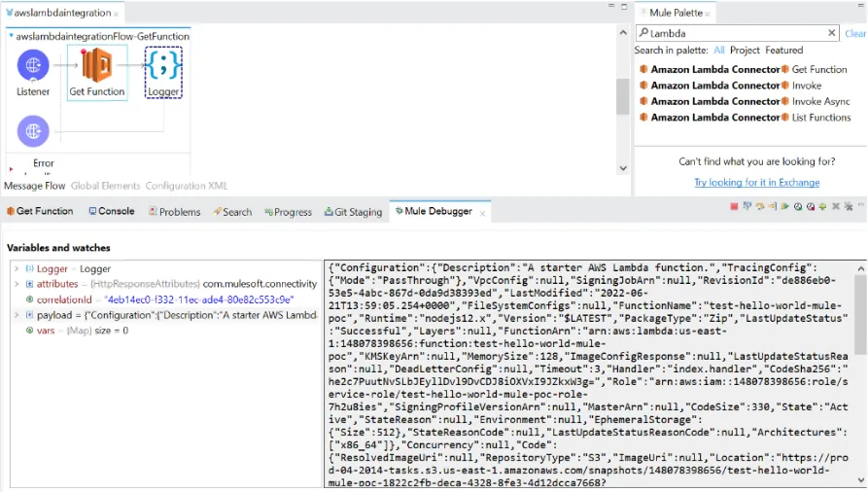Open Try looking for it in Exchange link

[757, 182]
